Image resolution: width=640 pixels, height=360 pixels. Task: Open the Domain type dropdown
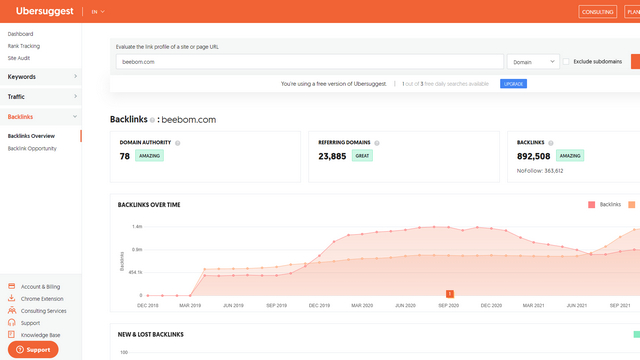533,62
